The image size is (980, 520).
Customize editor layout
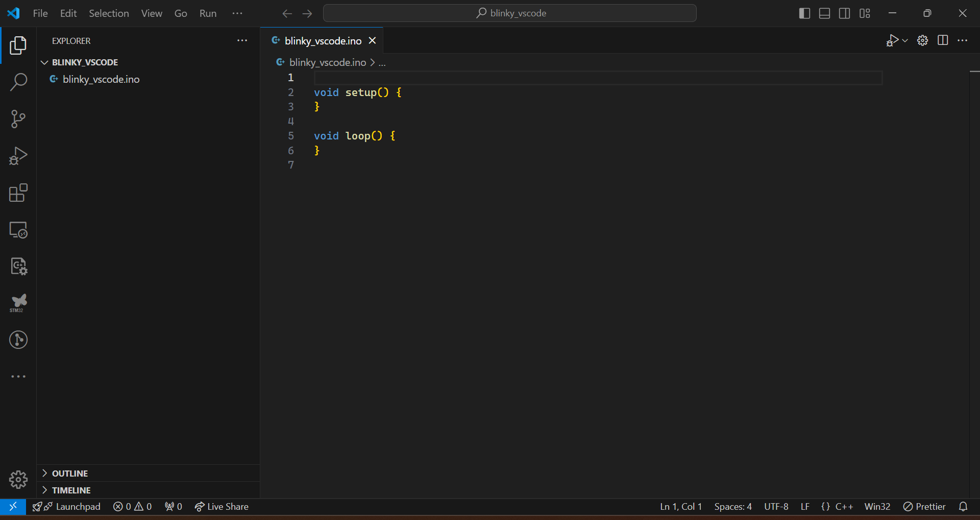865,13
